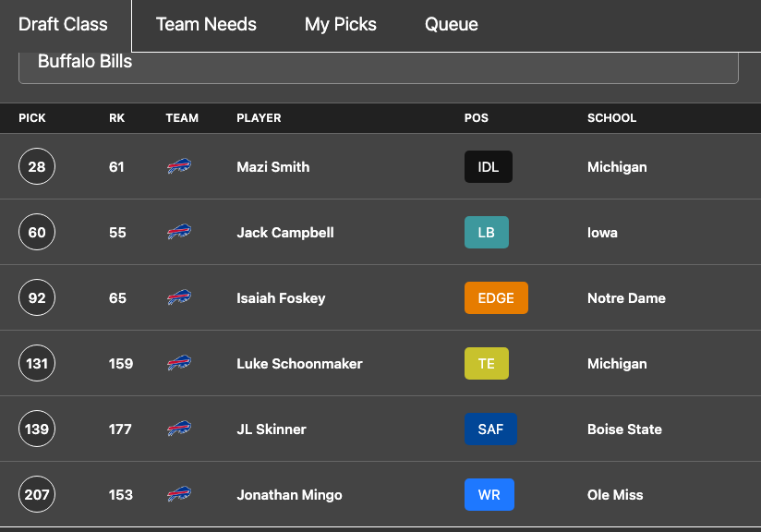Go to the My Picks tab
Viewport: 761px width, 532px height.
coord(340,24)
